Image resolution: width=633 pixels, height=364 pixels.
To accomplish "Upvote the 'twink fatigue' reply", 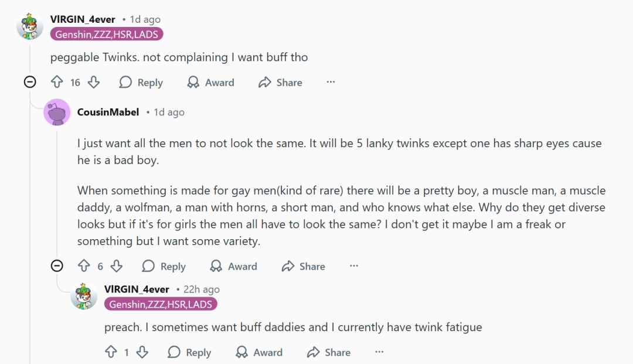I will (x=111, y=352).
